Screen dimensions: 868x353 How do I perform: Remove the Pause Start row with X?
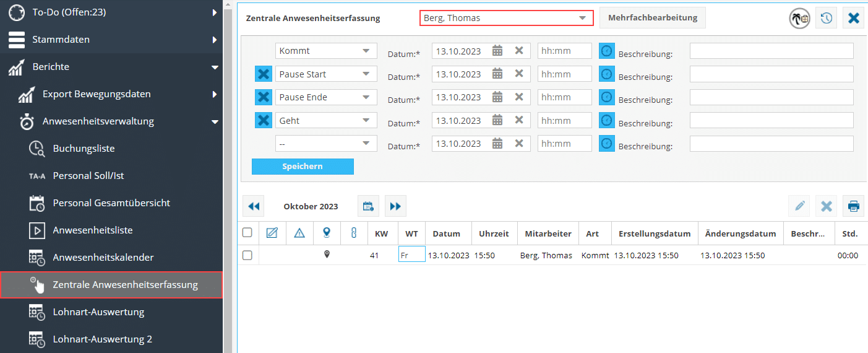[x=263, y=74]
